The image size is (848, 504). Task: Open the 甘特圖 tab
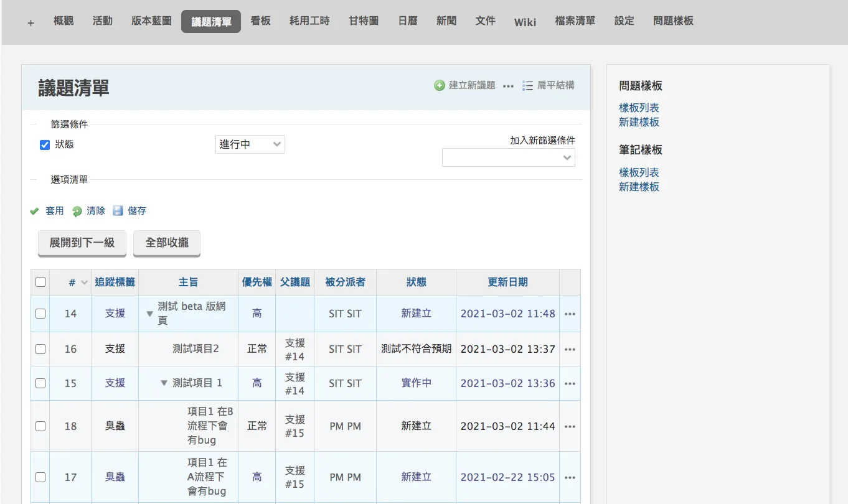(x=364, y=21)
